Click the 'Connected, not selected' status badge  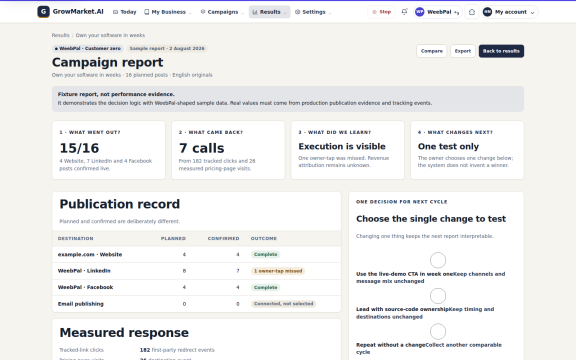(x=283, y=304)
